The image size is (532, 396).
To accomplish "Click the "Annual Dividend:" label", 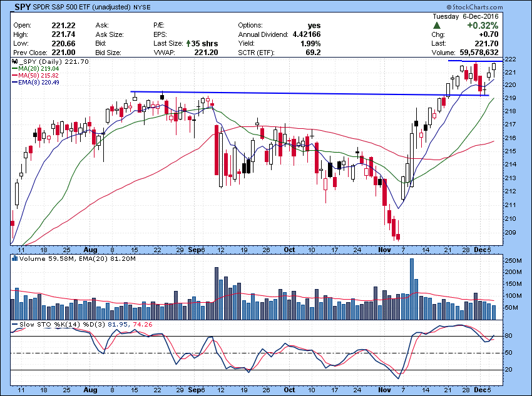I will (x=263, y=34).
